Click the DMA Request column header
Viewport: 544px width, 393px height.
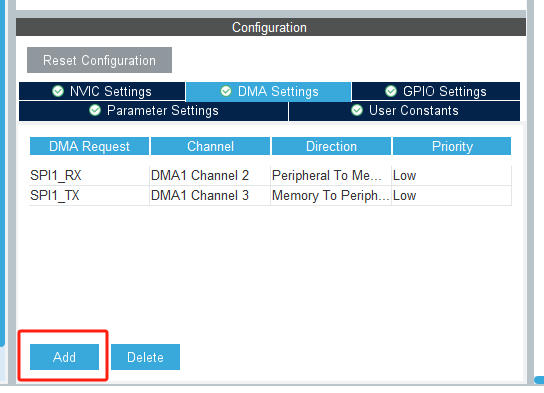(x=90, y=146)
